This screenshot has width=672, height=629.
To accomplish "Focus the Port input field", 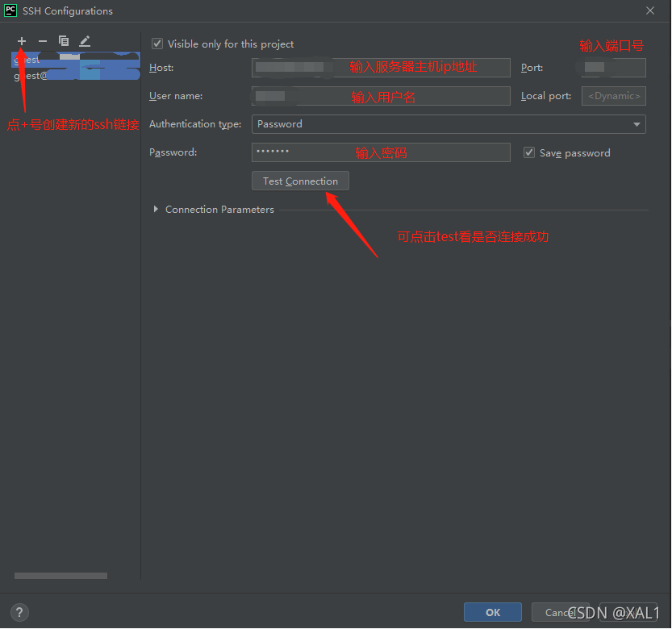I will coord(613,68).
